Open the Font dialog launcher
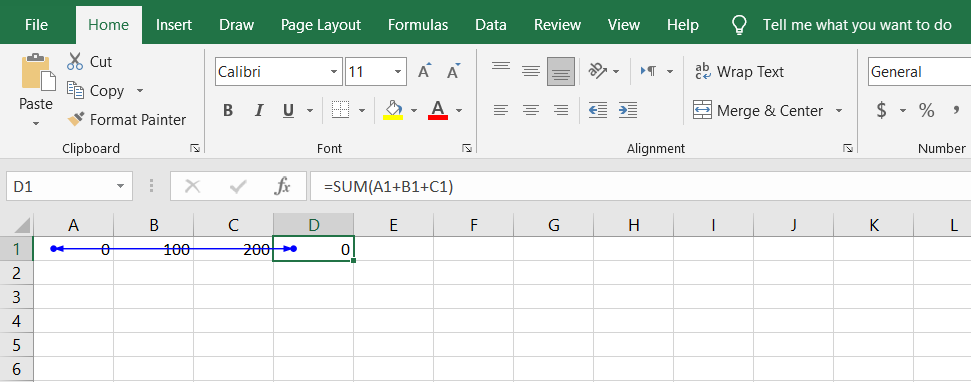 tap(467, 148)
